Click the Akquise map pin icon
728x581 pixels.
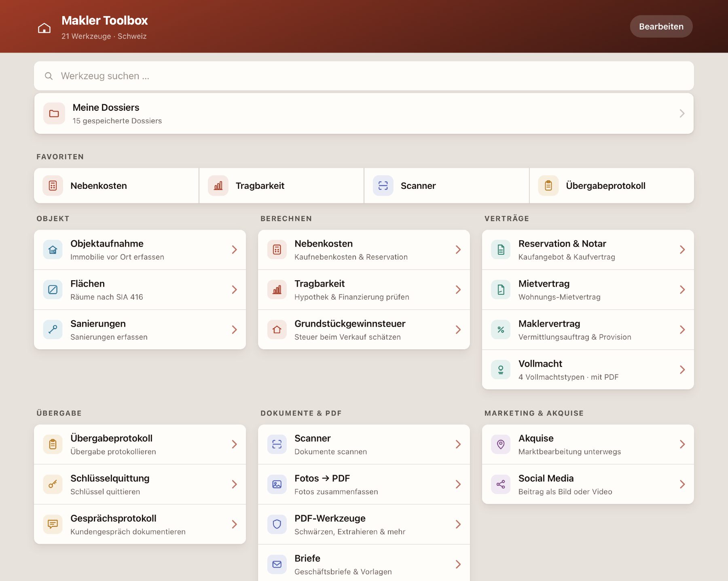(501, 444)
